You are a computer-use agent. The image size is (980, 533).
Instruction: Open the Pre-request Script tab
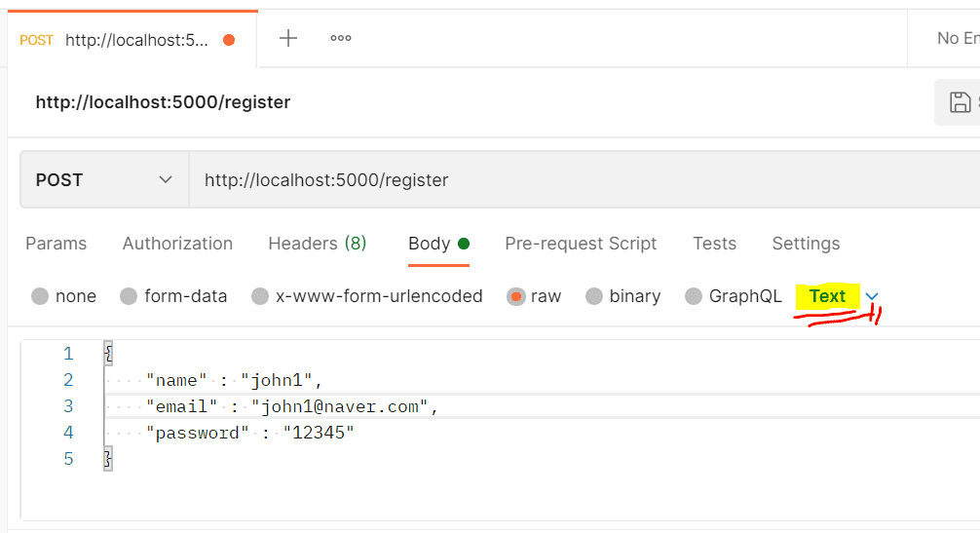581,243
